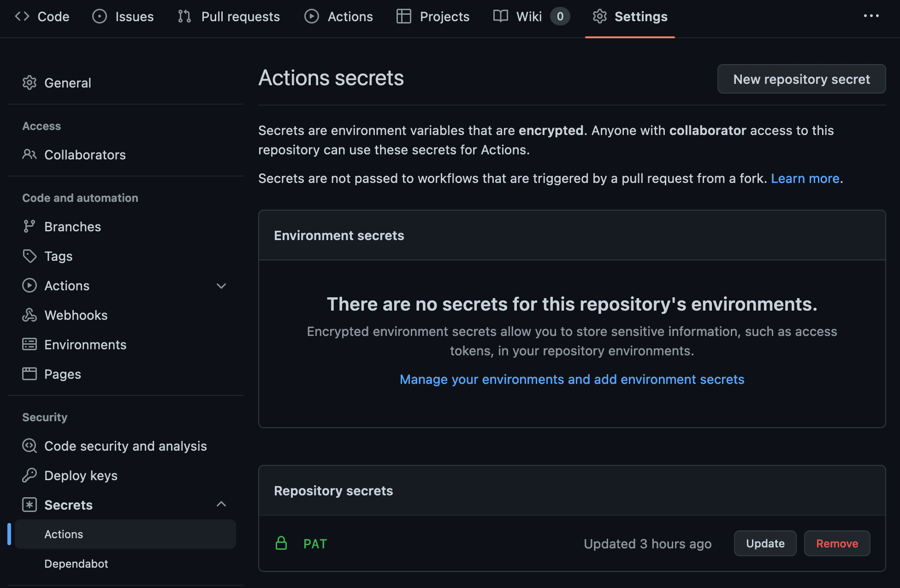
Task: Click the Webhooks icon in sidebar
Action: 30,315
